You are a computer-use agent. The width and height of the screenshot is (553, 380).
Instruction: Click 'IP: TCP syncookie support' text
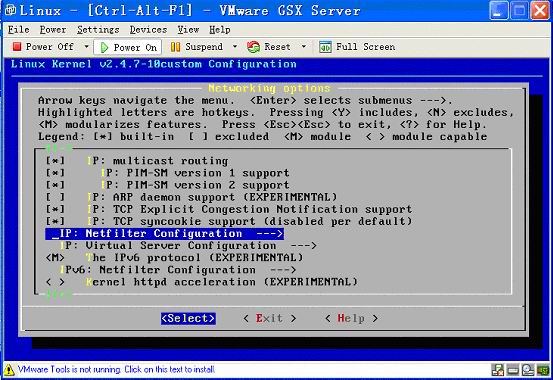[x=171, y=221]
